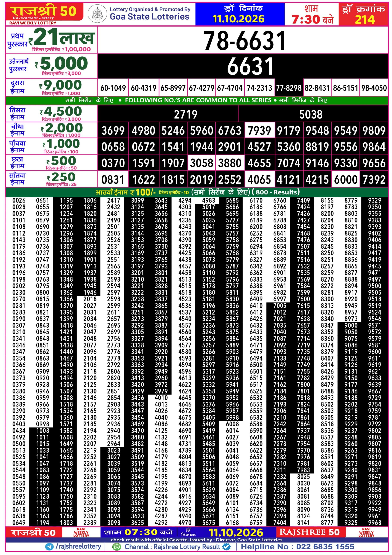Click eighth prize number 9968
This screenshot has width=392, height=555.
click(x=375, y=523)
